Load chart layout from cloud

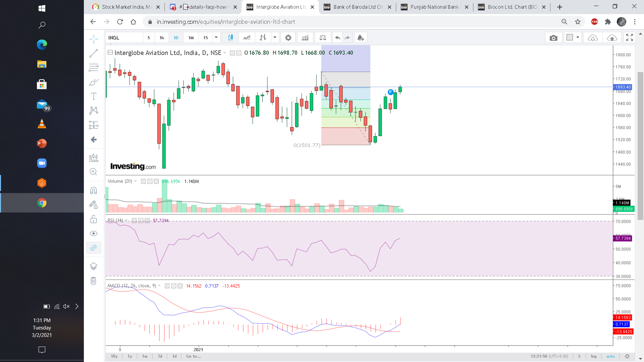tap(593, 38)
